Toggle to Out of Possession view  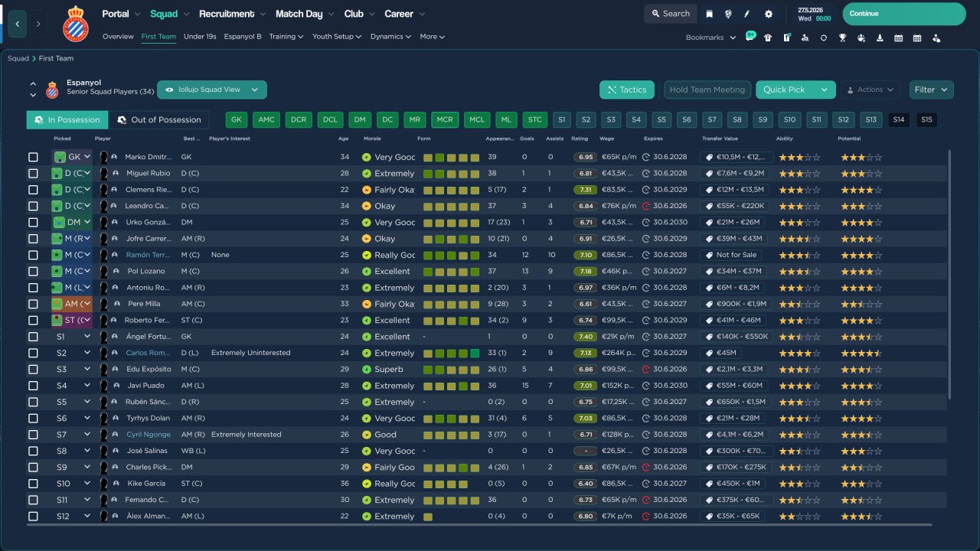coord(158,120)
